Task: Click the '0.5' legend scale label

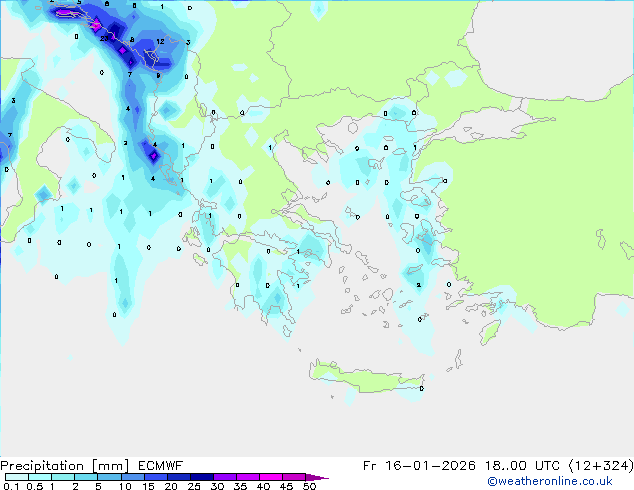Action: click(x=34, y=486)
